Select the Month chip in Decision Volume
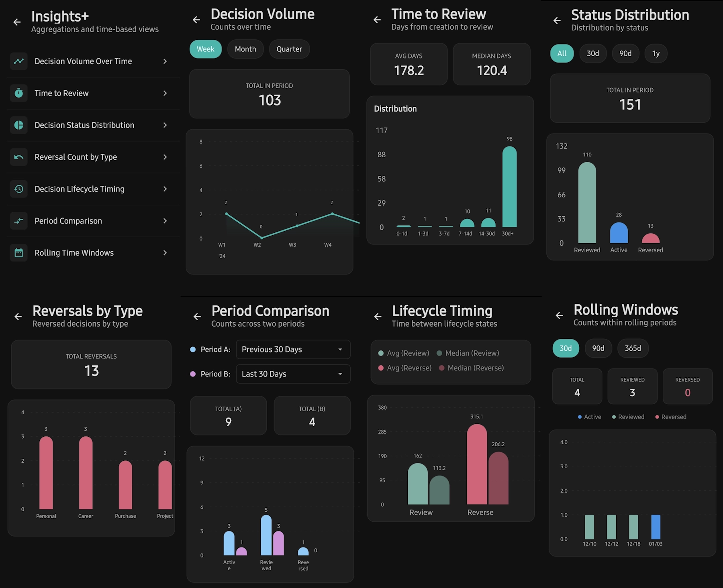 click(245, 49)
